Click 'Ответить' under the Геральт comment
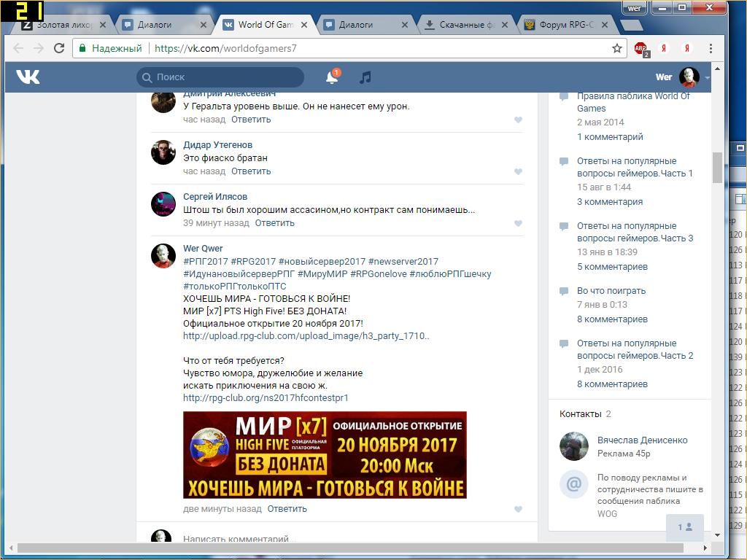Screen dimensions: 747x560 251,120
